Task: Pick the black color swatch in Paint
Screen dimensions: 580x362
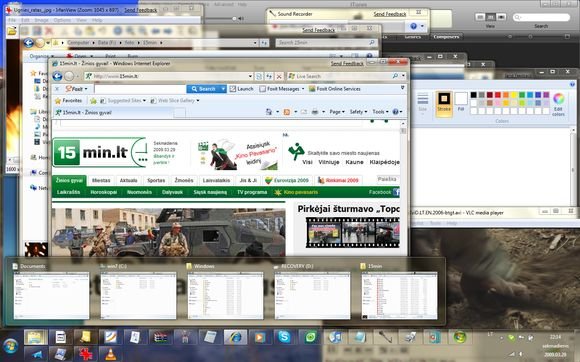Action: [x=473, y=95]
